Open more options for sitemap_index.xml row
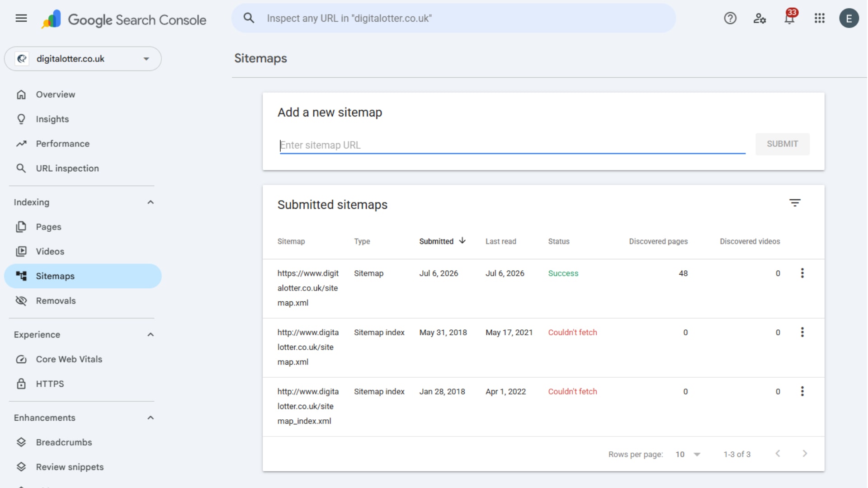Image resolution: width=868 pixels, height=488 pixels. pyautogui.click(x=802, y=392)
